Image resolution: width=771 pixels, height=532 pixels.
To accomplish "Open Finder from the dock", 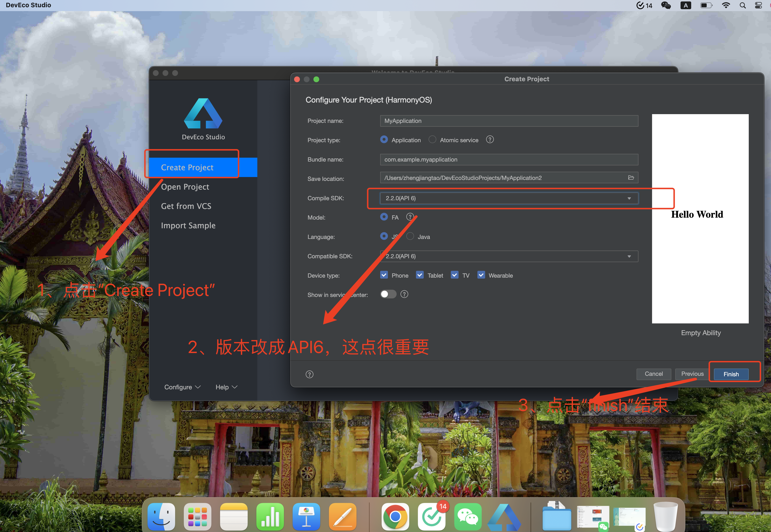I will coord(161,516).
